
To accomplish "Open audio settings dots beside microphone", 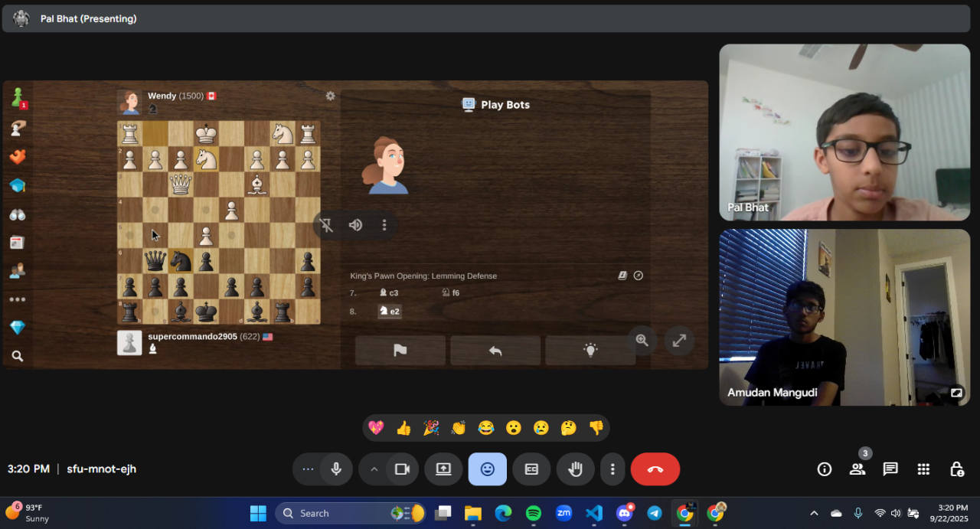I will pos(309,469).
